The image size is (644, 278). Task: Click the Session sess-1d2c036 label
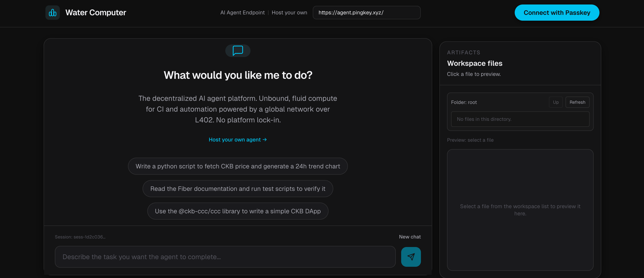coord(80,237)
